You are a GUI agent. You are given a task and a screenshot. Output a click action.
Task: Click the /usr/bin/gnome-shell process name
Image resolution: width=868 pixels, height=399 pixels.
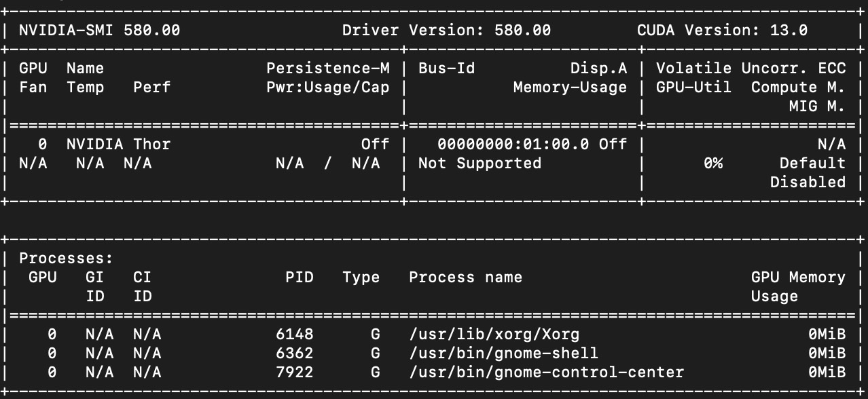tap(503, 354)
